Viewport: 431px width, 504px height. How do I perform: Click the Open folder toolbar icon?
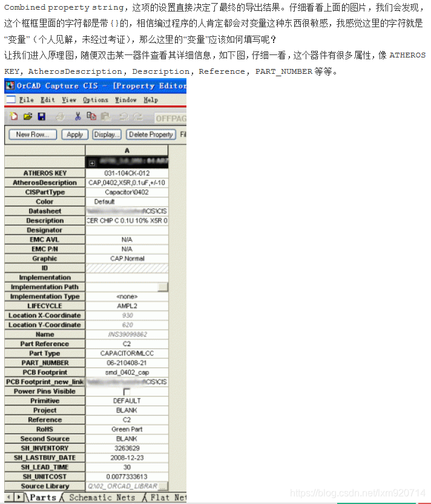[x=28, y=116]
